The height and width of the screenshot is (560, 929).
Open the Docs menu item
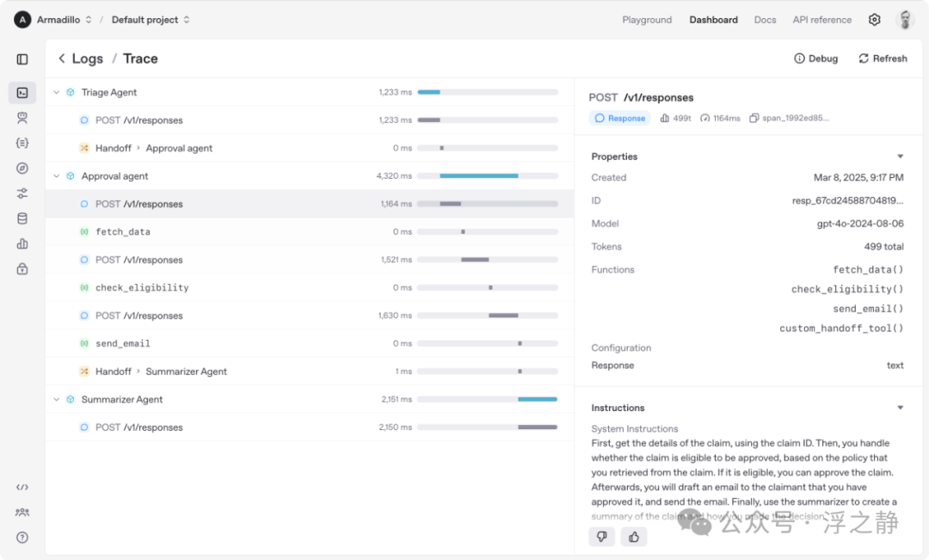pos(765,19)
